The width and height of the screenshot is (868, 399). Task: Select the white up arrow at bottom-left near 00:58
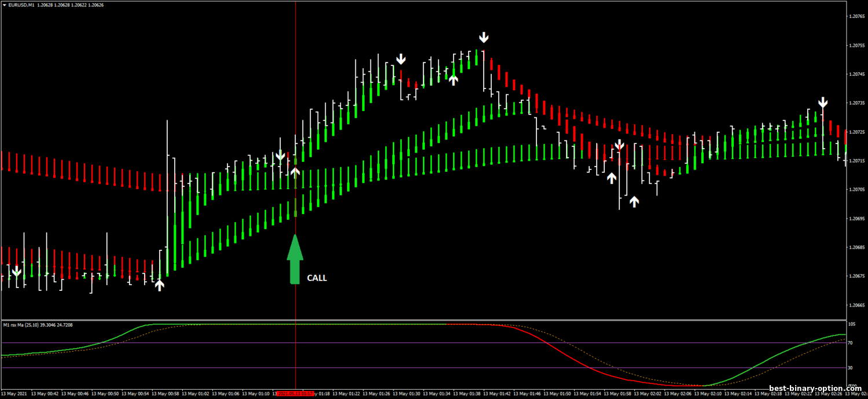[x=159, y=284]
